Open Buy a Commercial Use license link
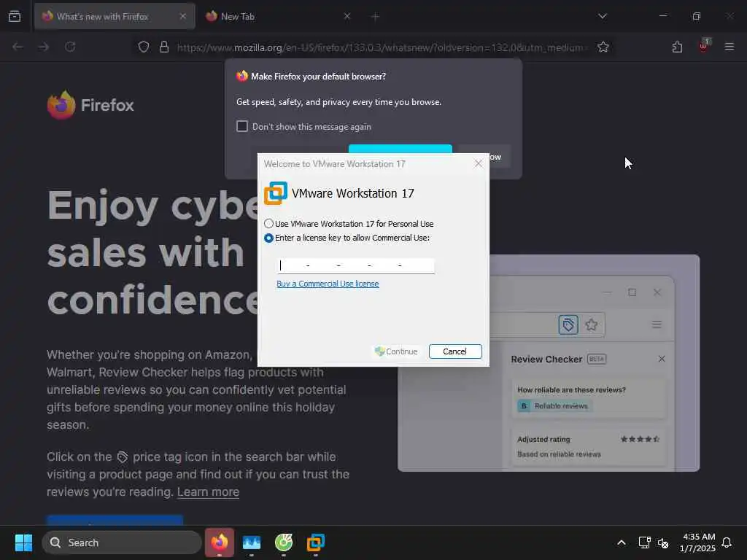 click(x=328, y=284)
